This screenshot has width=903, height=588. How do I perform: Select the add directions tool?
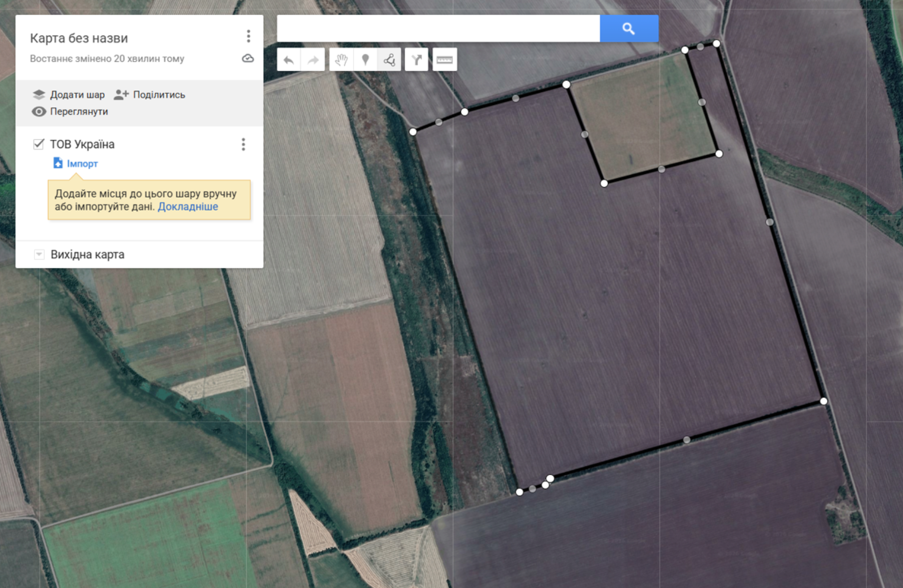(x=417, y=60)
